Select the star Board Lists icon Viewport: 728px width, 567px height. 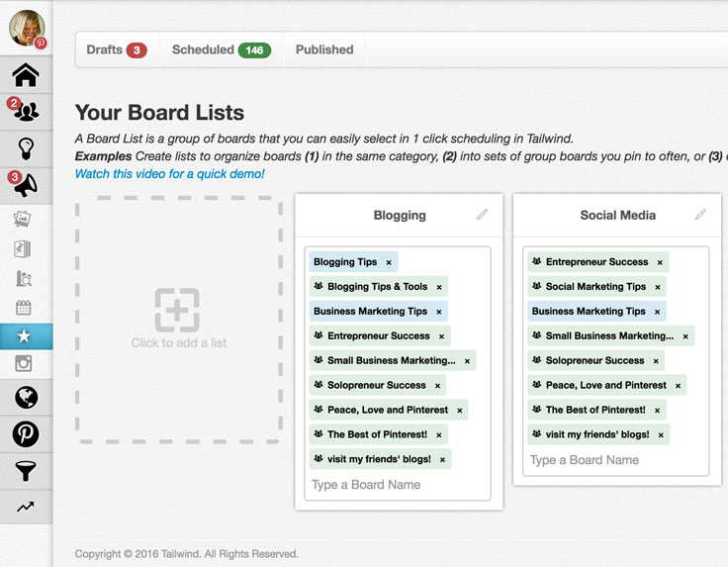tap(24, 335)
